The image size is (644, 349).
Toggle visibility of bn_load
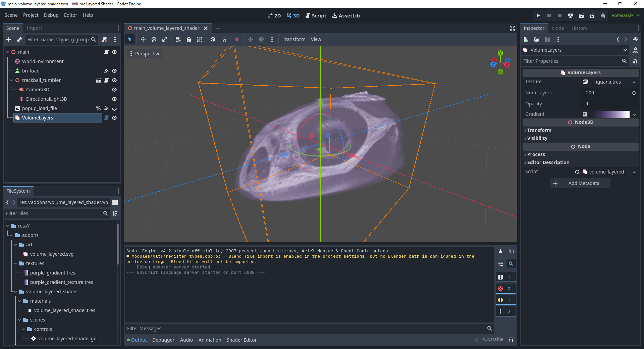tap(114, 71)
